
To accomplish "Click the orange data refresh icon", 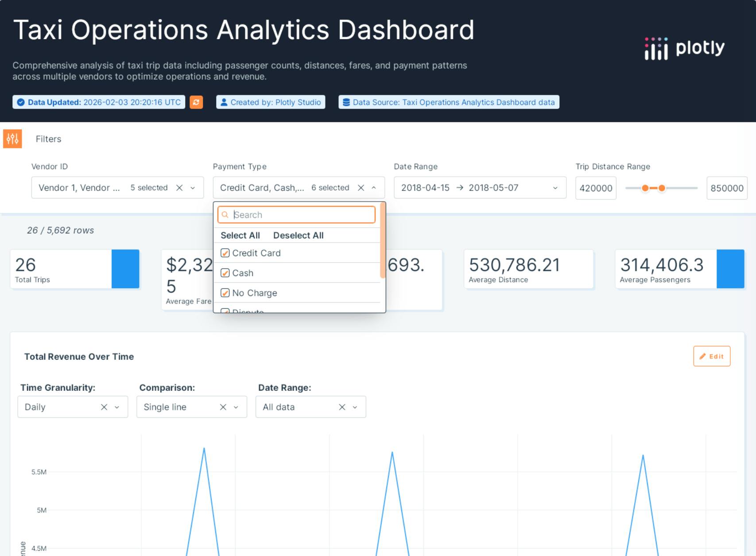I will tap(197, 102).
